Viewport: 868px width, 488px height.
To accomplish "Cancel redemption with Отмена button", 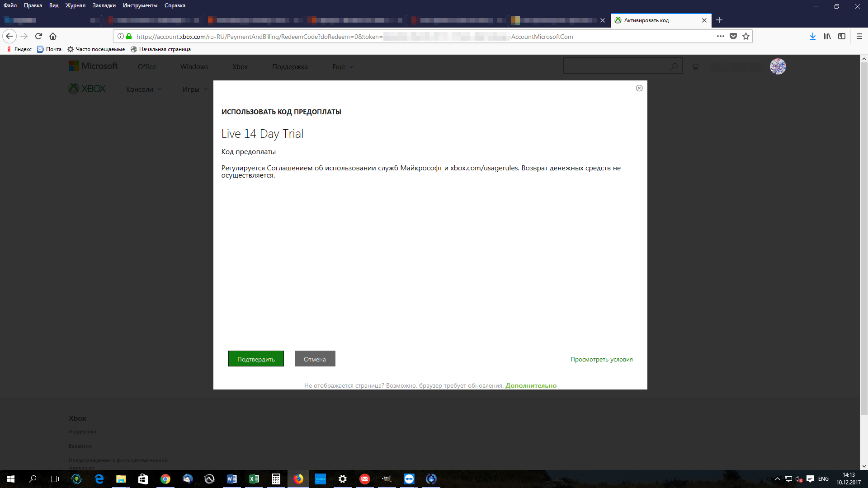I will [x=315, y=359].
